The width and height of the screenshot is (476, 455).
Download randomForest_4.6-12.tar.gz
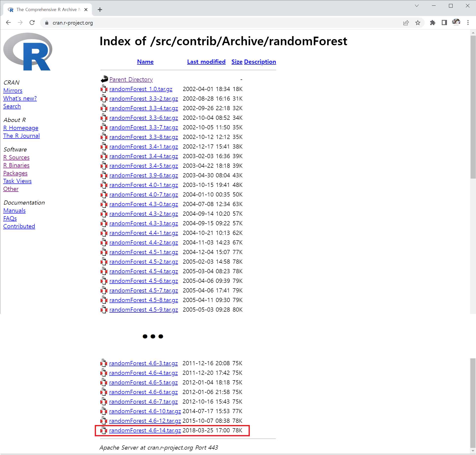click(145, 421)
